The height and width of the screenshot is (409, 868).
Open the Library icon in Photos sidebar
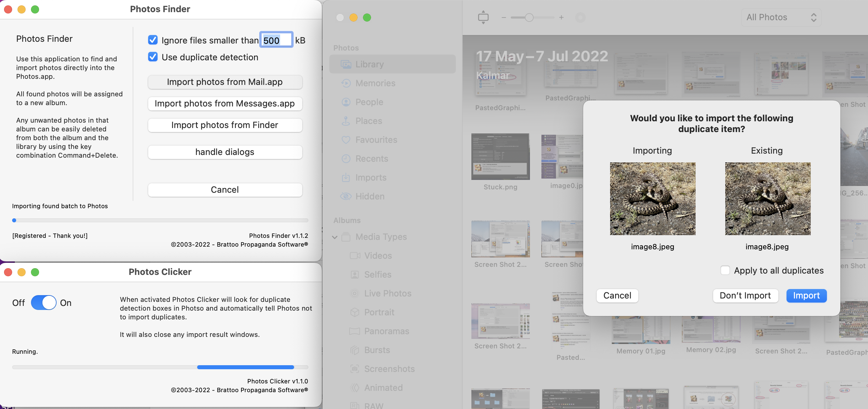(x=346, y=64)
